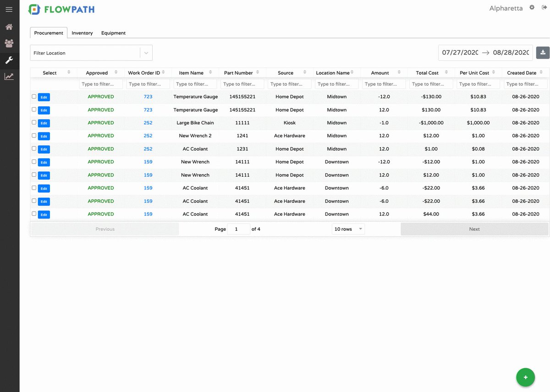Viewport: 550px width, 392px height.
Task: Focus the Created Date filter box
Action: [526, 84]
